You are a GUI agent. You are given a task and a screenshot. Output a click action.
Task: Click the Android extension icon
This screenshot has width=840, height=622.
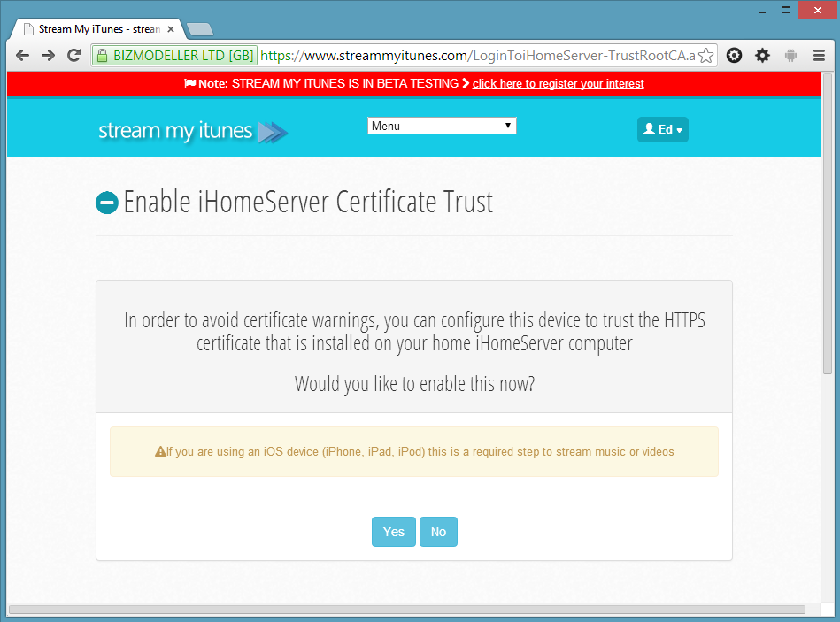click(790, 56)
